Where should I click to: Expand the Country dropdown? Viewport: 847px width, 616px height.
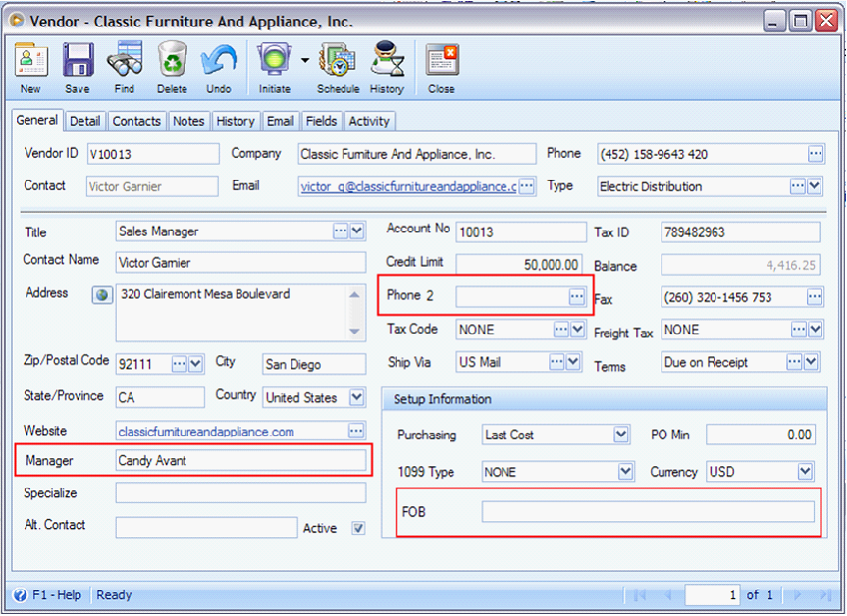(x=356, y=398)
